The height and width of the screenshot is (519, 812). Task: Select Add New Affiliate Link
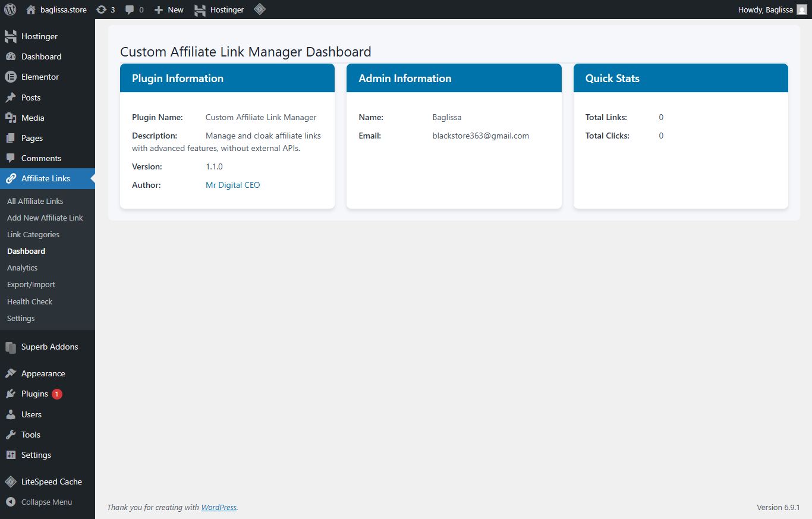[45, 218]
